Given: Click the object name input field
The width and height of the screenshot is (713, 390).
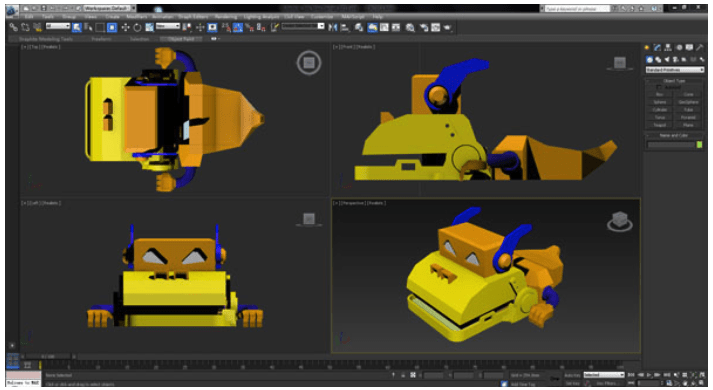Looking at the screenshot, I should (671, 145).
